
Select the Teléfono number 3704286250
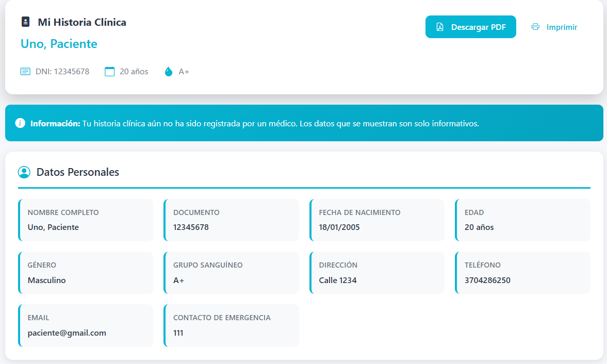(x=487, y=280)
